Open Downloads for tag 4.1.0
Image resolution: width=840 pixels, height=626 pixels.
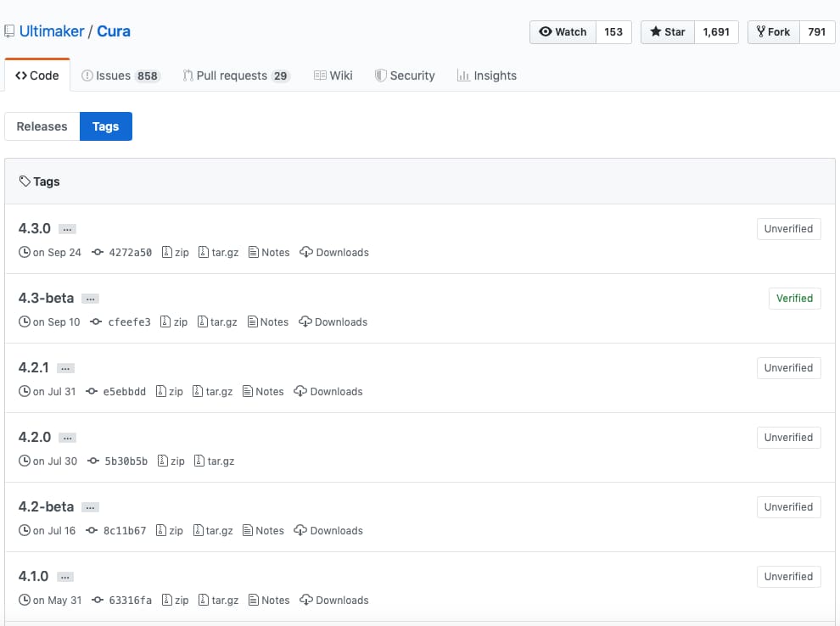pos(334,601)
